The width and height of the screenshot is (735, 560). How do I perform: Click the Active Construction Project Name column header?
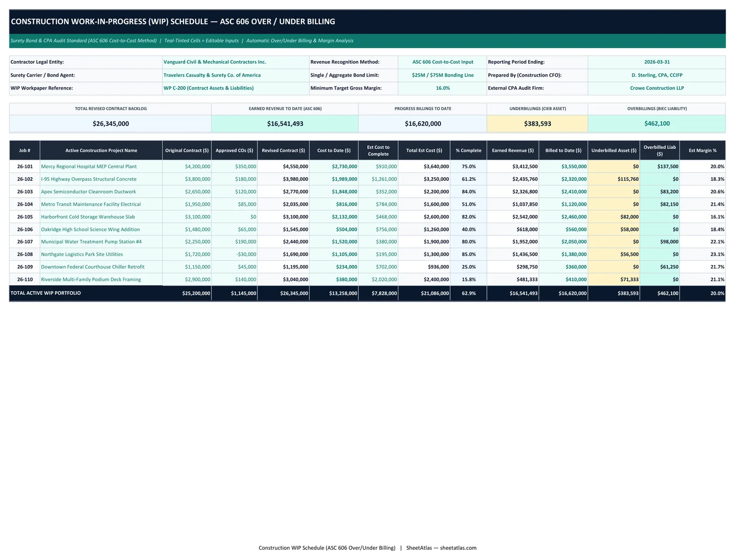click(101, 151)
